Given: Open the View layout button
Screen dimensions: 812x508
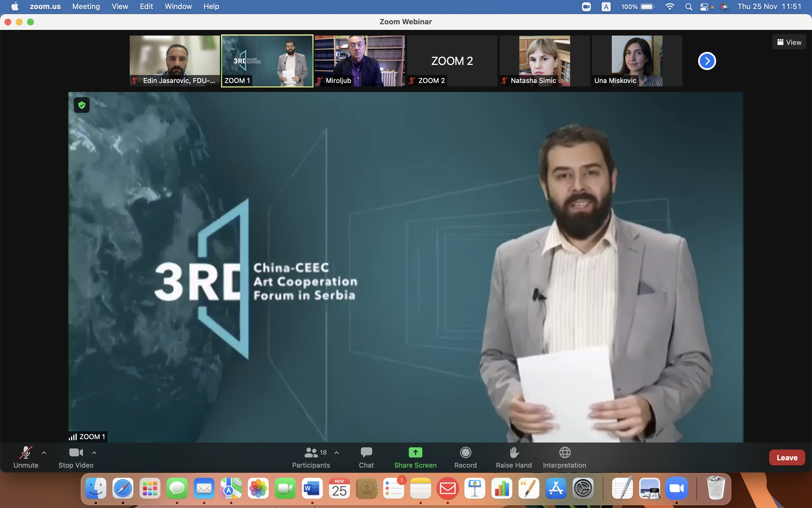Looking at the screenshot, I should tap(789, 42).
